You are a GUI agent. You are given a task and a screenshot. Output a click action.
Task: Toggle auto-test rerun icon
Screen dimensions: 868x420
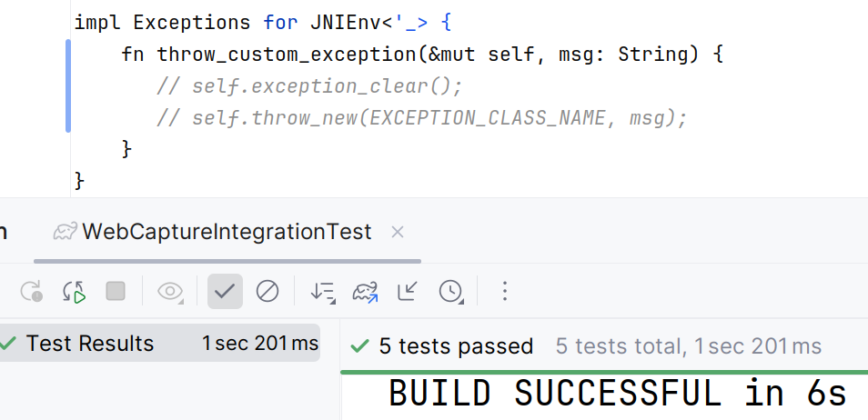[74, 291]
